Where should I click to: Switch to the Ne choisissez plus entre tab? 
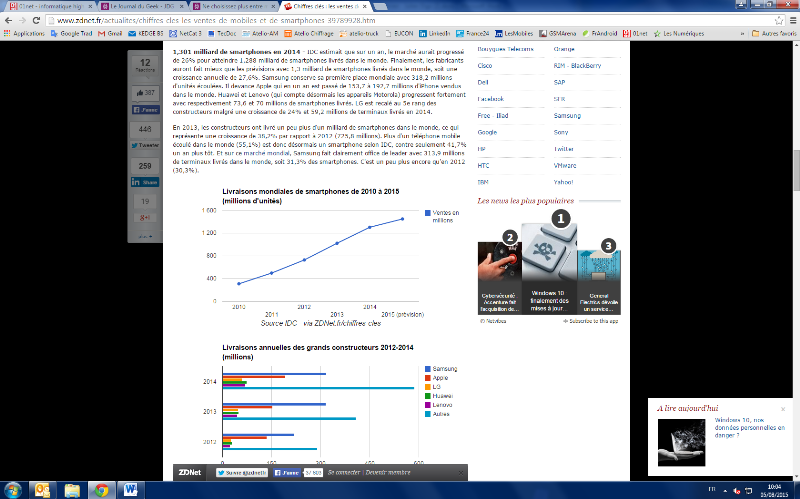coord(234,6)
